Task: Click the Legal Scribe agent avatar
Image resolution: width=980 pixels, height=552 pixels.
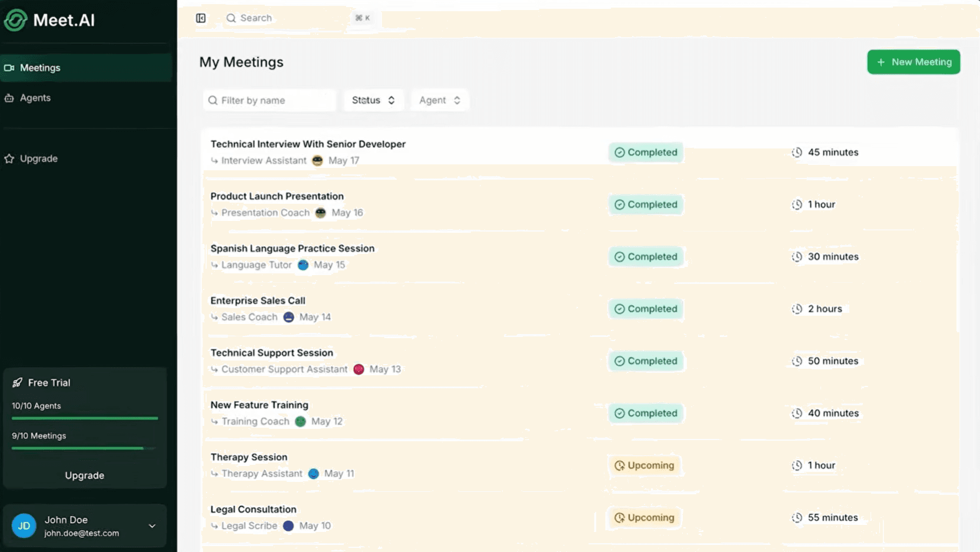Action: [x=288, y=525]
